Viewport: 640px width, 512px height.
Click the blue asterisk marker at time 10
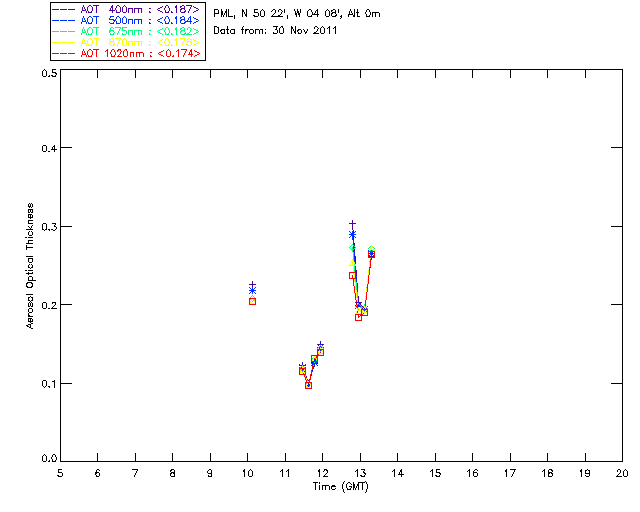[252, 291]
